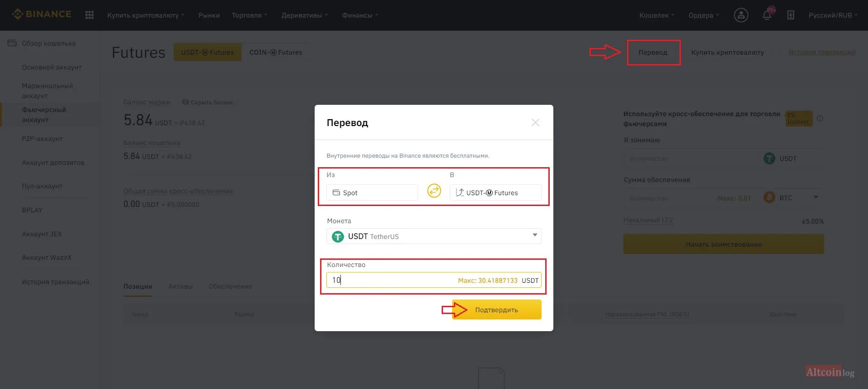Click the info icon next to 0% Interest
The width and height of the screenshot is (868, 389).
point(820,118)
